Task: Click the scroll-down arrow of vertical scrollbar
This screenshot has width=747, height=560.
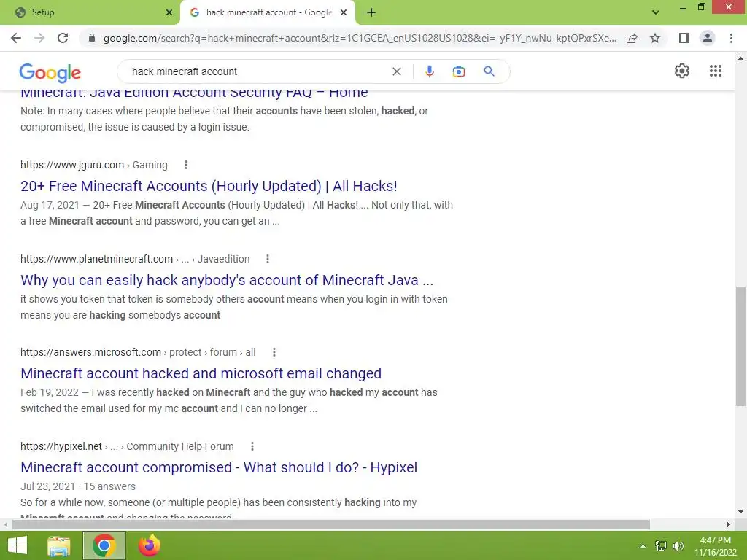Action: 740,512
